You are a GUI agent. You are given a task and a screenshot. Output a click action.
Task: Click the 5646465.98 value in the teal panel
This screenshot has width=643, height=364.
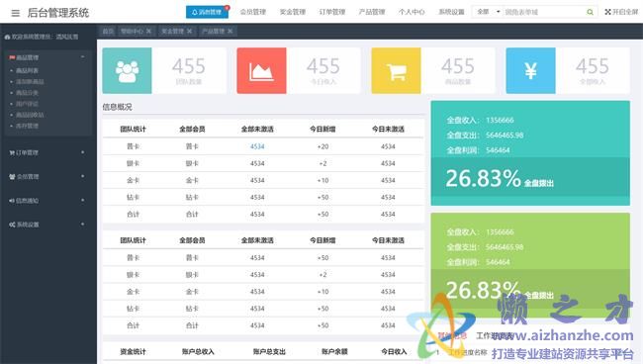505,136
